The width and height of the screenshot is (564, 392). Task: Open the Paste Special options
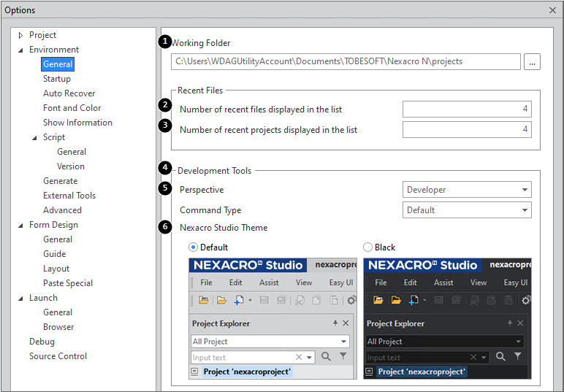point(67,283)
